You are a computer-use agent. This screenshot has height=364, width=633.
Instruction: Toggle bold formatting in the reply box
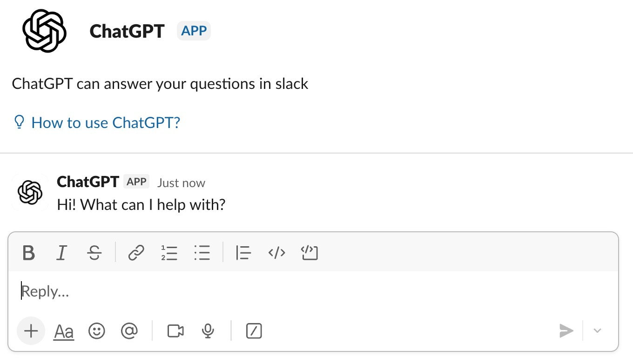click(29, 253)
